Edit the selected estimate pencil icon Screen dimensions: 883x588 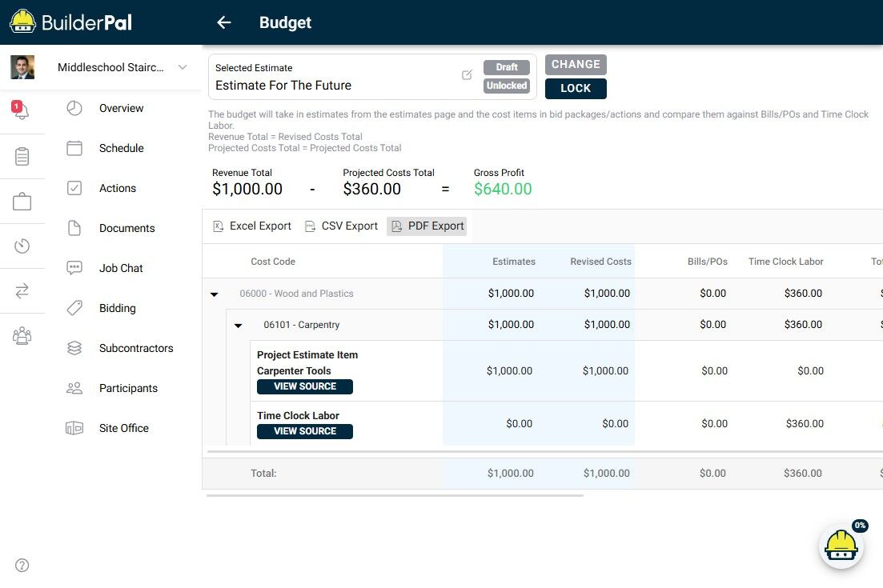click(467, 75)
